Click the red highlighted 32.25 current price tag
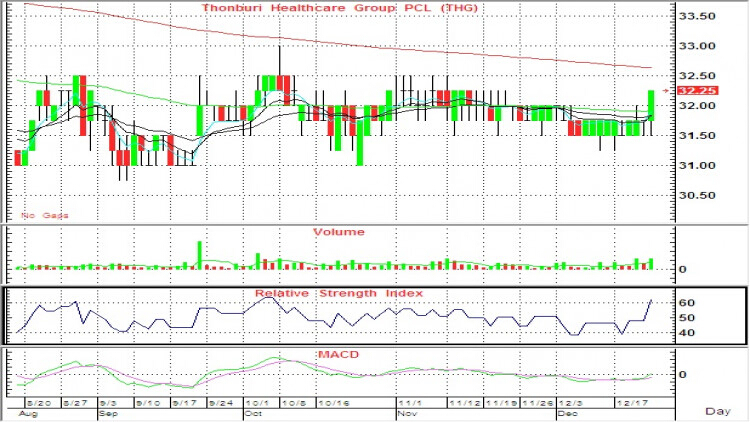This screenshot has height=422, width=750. pyautogui.click(x=698, y=90)
